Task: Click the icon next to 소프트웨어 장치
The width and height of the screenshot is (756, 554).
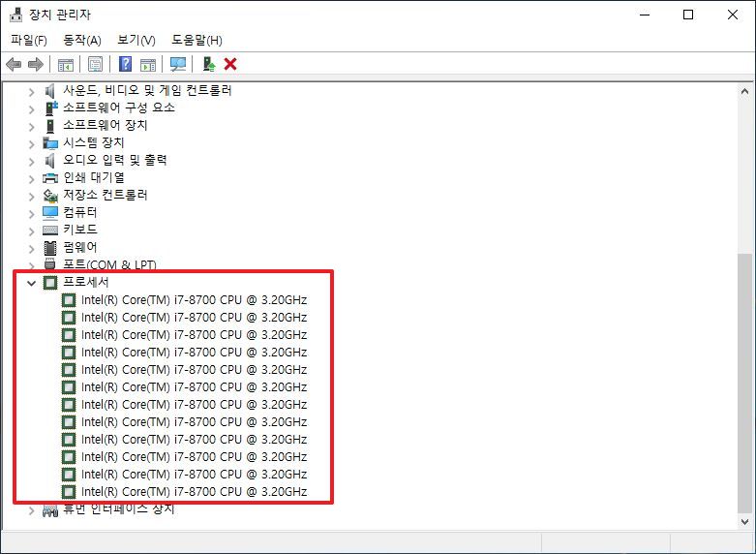Action: click(50, 126)
